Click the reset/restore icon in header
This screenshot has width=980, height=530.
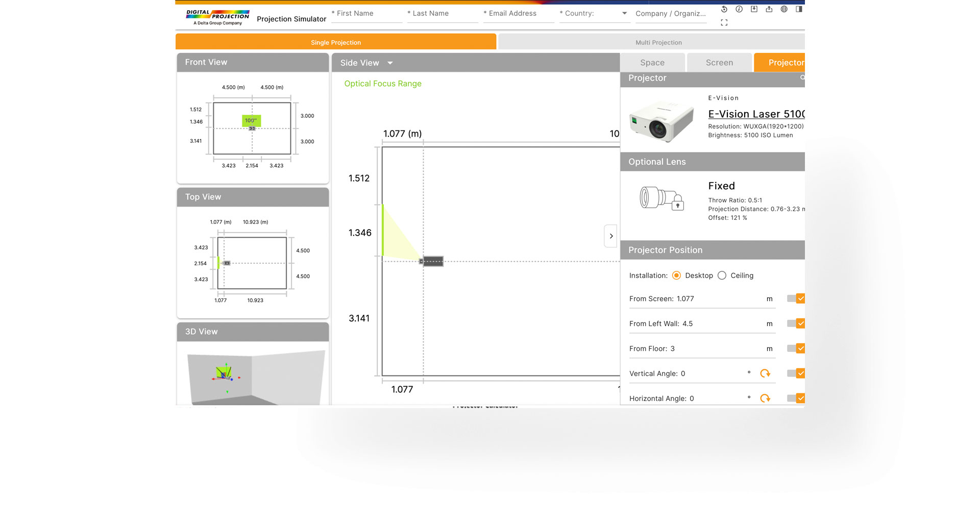724,9
